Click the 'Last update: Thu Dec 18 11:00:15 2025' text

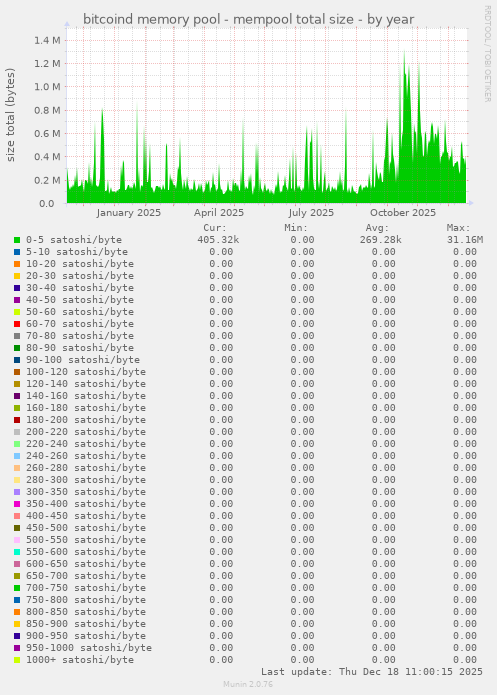(x=372, y=671)
